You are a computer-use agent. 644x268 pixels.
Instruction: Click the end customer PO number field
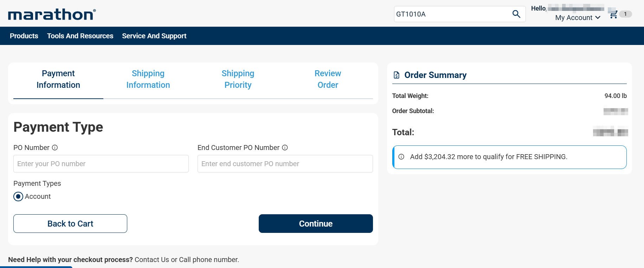(285, 164)
